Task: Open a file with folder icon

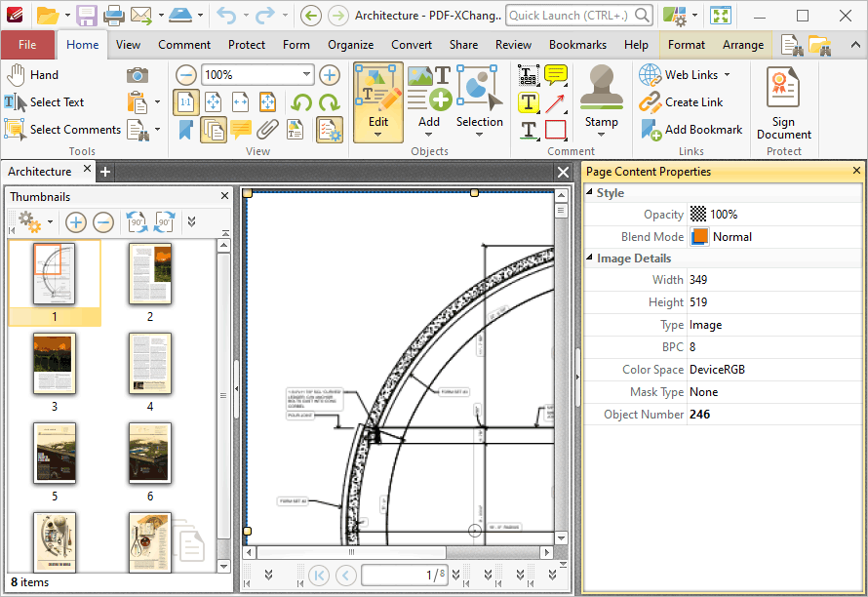Action: [x=48, y=16]
